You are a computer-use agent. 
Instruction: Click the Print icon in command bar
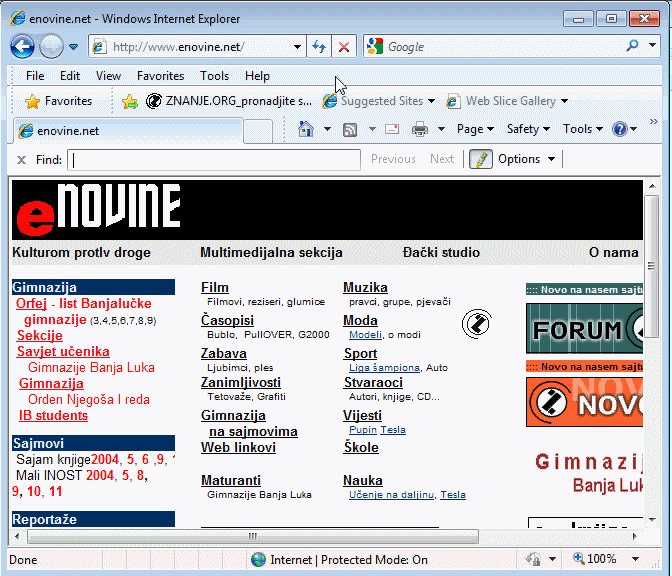click(420, 129)
